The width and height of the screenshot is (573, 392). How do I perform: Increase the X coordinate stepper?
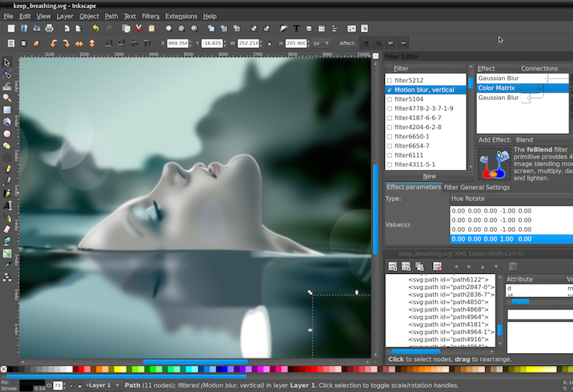[190, 41]
